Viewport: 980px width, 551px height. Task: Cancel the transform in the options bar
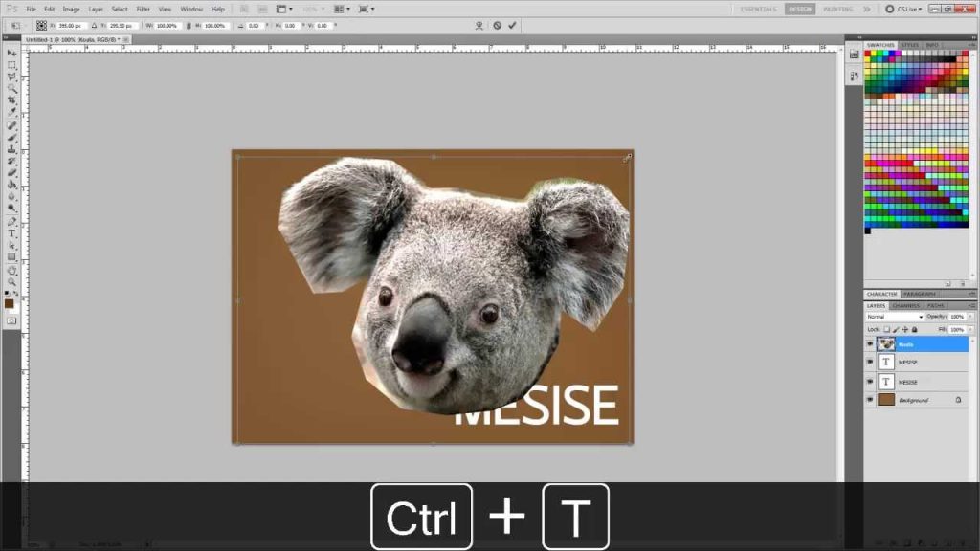(498, 26)
